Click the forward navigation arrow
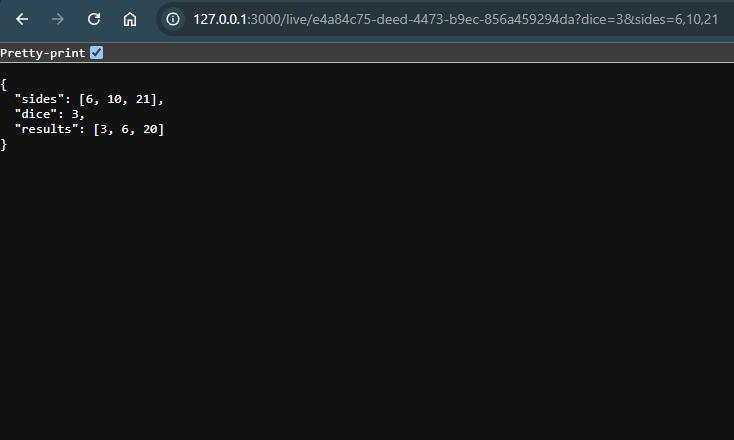 pyautogui.click(x=58, y=19)
